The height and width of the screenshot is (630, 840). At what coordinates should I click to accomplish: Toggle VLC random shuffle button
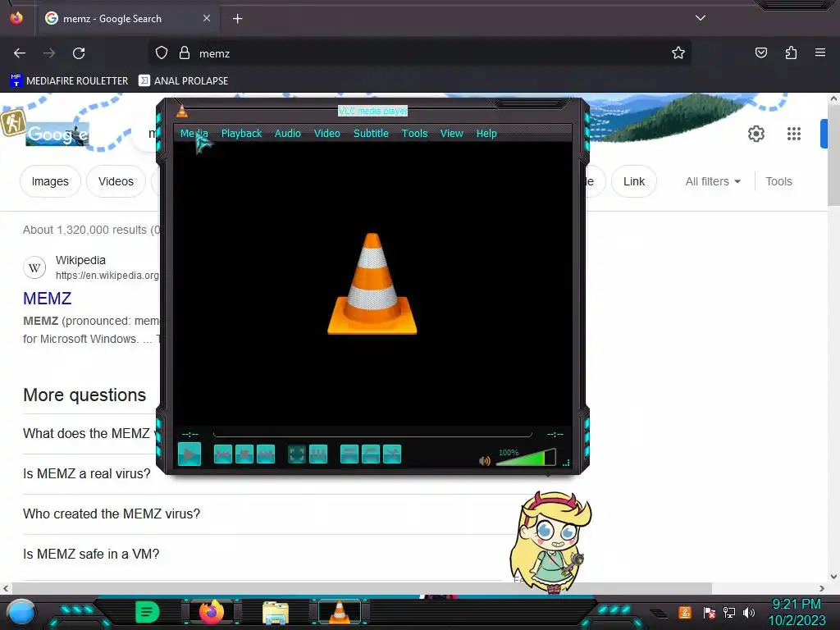pyautogui.click(x=392, y=454)
